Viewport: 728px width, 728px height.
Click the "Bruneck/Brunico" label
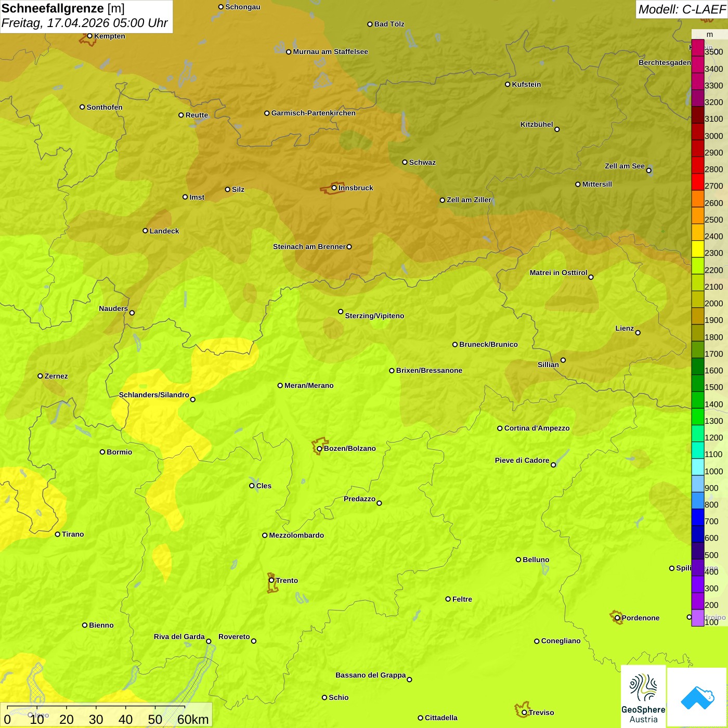coord(488,344)
